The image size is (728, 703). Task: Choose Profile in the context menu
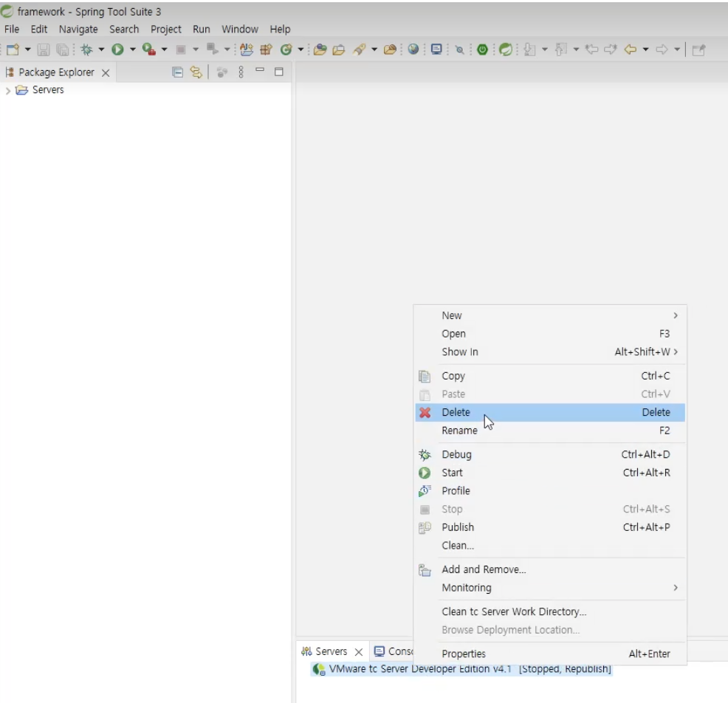[550, 491]
